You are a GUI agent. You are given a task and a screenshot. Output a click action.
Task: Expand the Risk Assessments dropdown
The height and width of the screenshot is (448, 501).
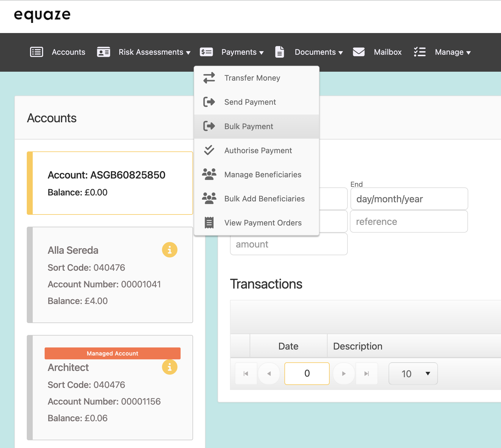tap(154, 52)
